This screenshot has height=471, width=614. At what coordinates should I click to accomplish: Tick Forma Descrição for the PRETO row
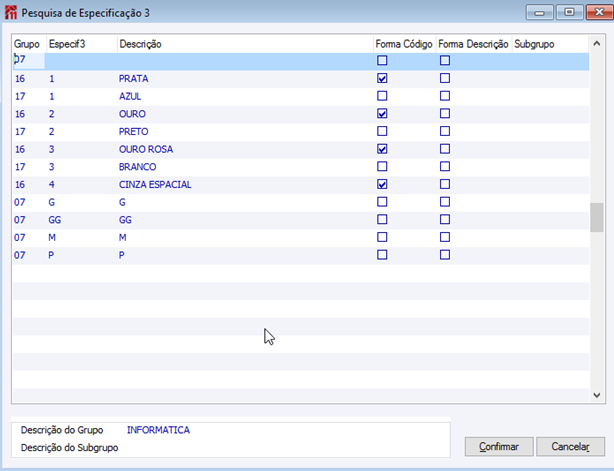(445, 131)
